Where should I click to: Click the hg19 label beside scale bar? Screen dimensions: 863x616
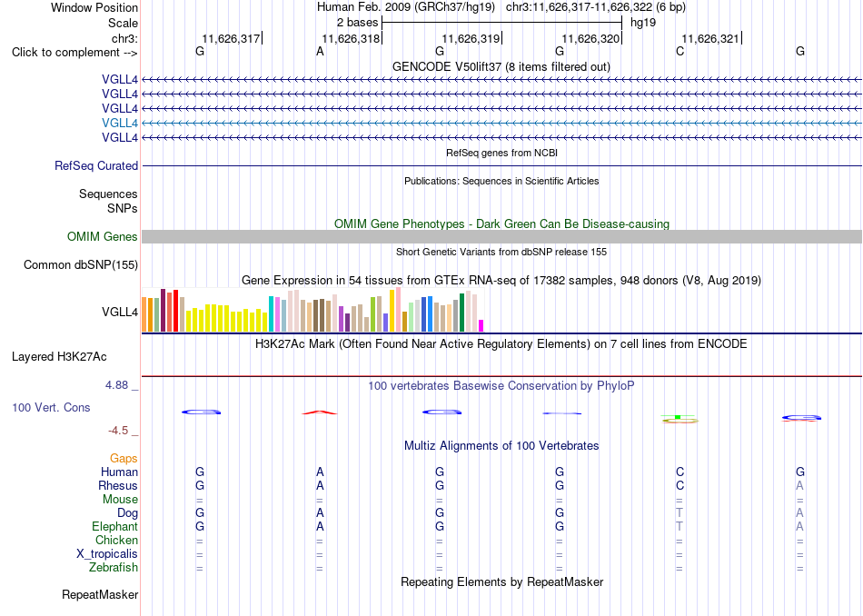click(x=643, y=23)
